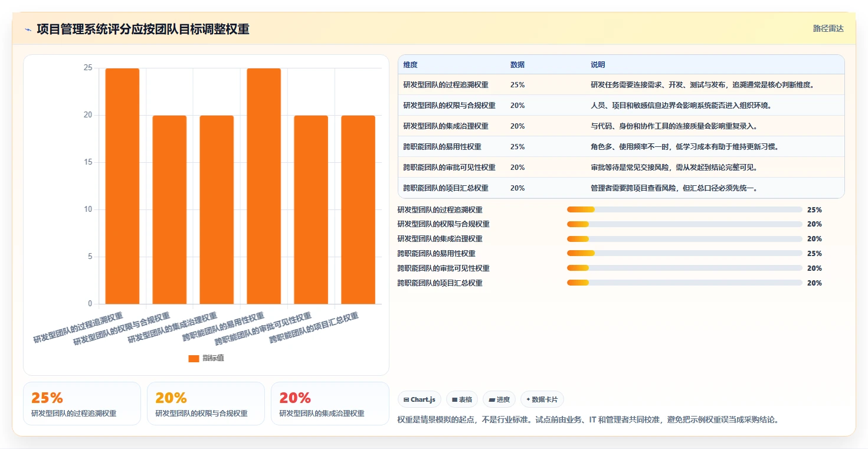Viewport: 868px width, 449px height.
Task: Select the 进度 tag chip
Action: (x=499, y=399)
